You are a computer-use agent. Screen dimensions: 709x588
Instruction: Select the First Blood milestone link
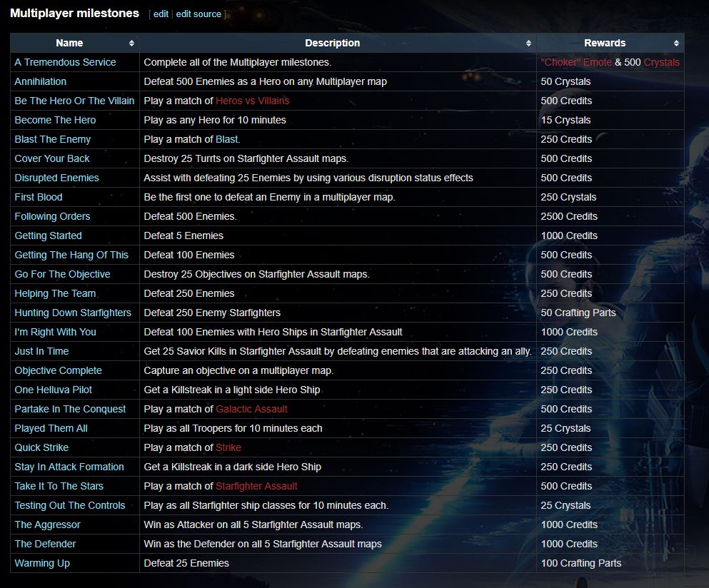click(39, 197)
